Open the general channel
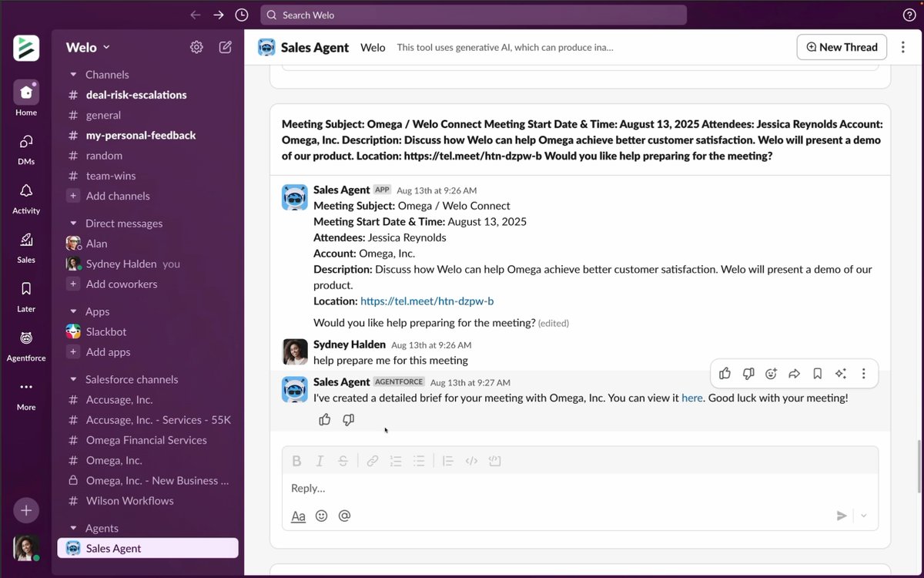This screenshot has width=924, height=578. click(148, 115)
